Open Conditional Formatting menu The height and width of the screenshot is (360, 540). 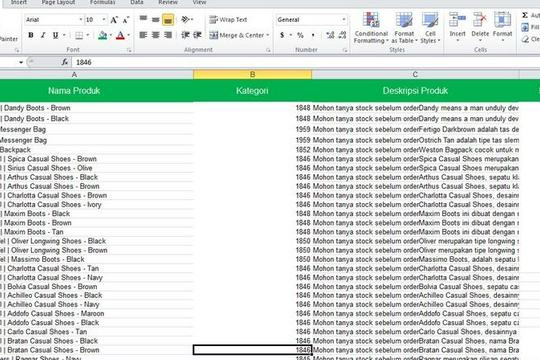pos(371,28)
